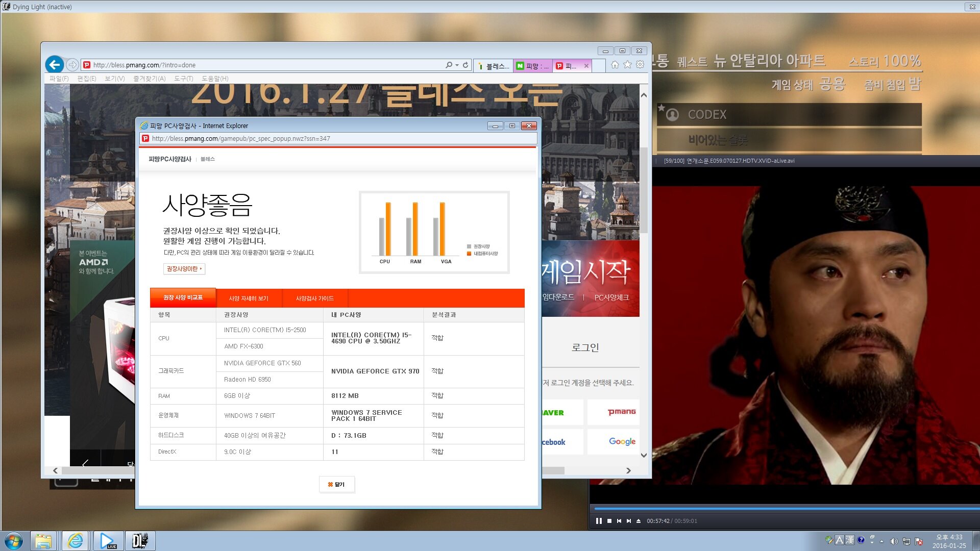Click the IME help question icon
The height and width of the screenshot is (551, 980).
pos(861,540)
